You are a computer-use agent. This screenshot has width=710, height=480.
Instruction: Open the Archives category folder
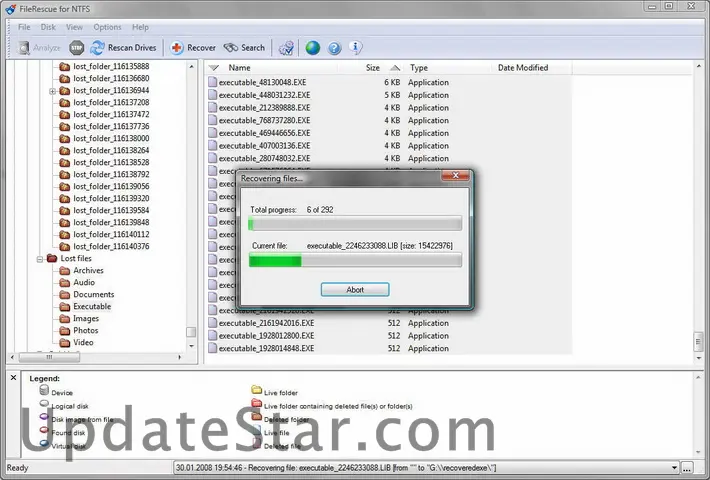[x=88, y=270]
